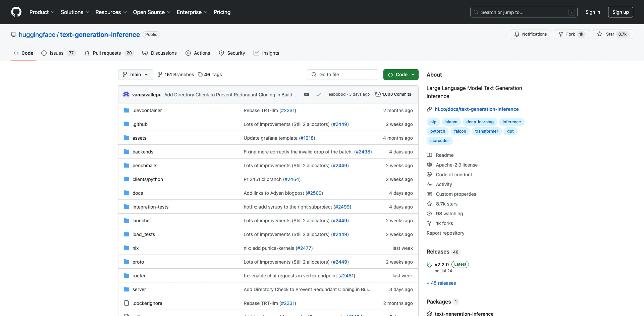Viewport: 644px width, 316px height.
Task: Open the eabbbbd commit hash
Action: click(x=337, y=94)
